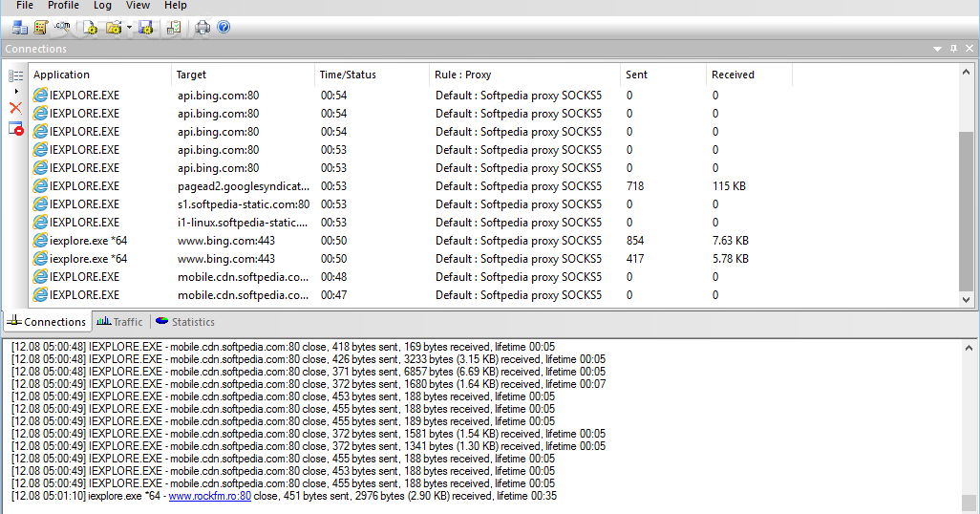This screenshot has width=980, height=514.
Task: Click the 718 sent value
Action: pos(635,186)
